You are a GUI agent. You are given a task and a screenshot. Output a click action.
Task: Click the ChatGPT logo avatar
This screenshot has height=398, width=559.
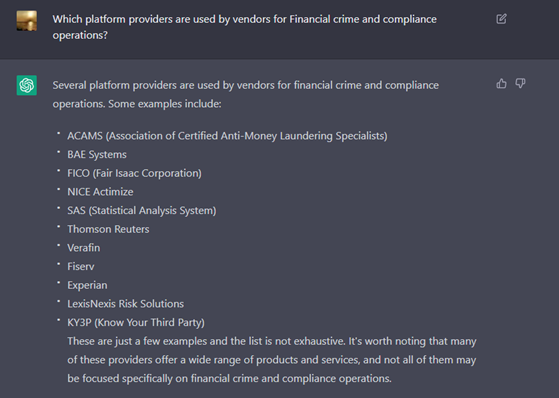tap(27, 85)
